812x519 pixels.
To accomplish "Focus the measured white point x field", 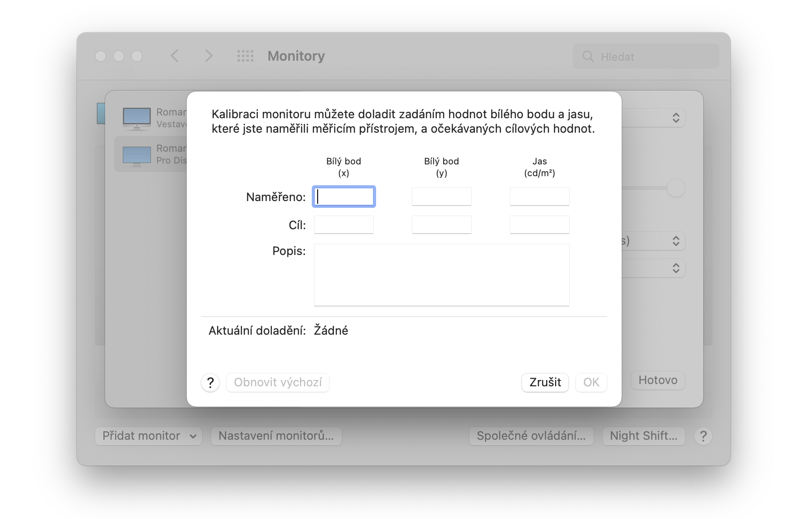I will [x=344, y=197].
